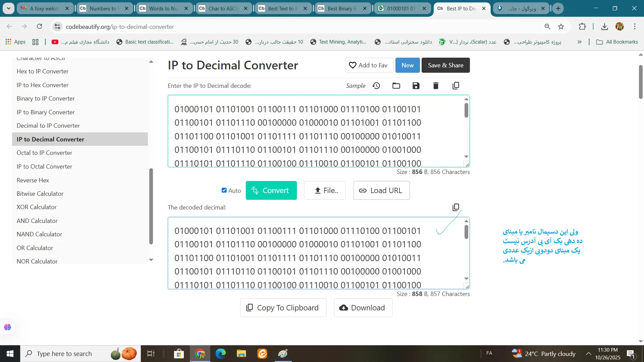
Task: Bookmark this page with the star icon
Action: point(561,27)
